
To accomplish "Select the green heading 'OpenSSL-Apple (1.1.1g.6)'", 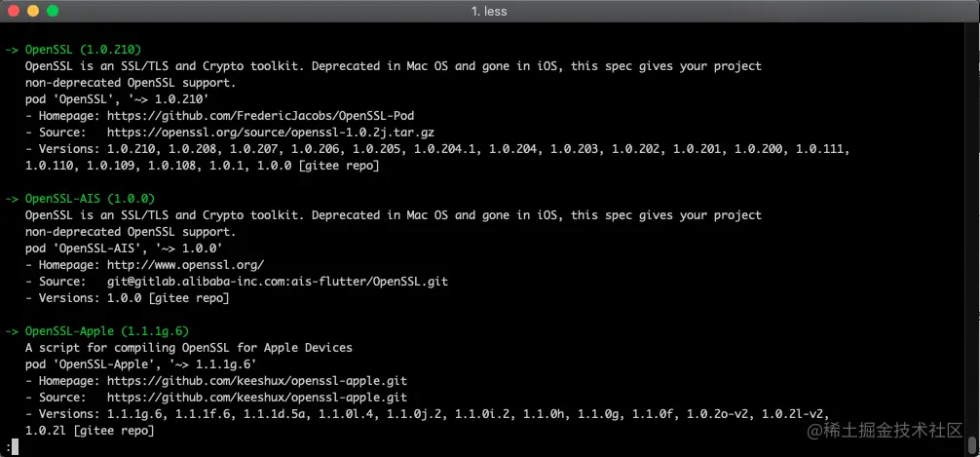I will (x=107, y=330).
